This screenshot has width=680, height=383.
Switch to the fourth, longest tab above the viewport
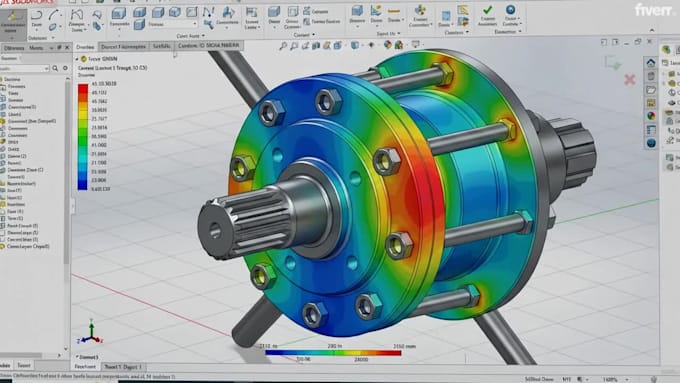[209, 45]
